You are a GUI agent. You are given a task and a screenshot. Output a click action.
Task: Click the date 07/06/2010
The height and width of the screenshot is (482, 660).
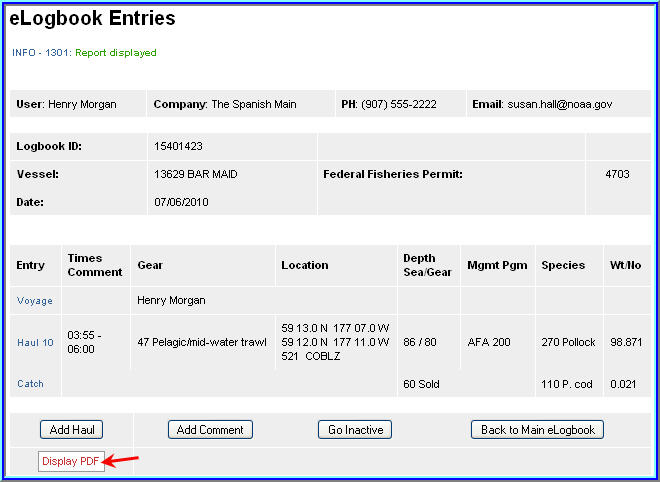click(x=181, y=202)
